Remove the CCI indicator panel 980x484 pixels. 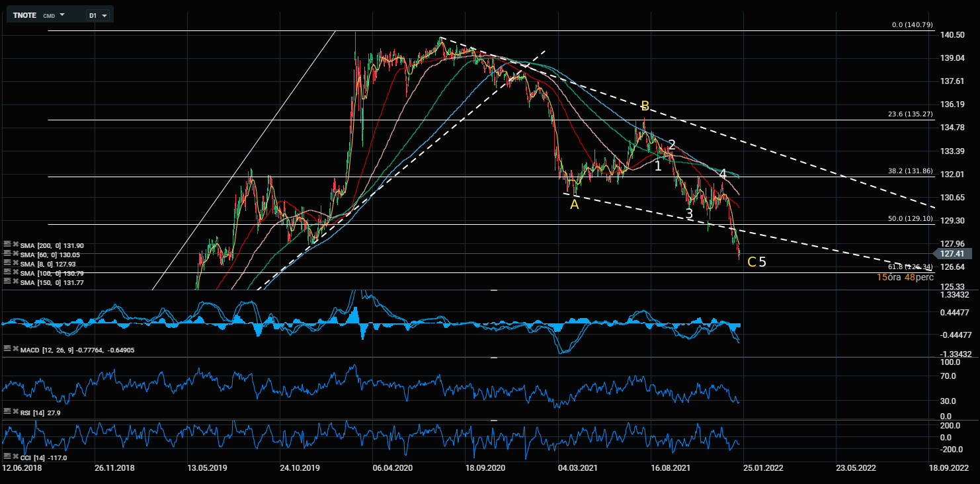(15, 457)
